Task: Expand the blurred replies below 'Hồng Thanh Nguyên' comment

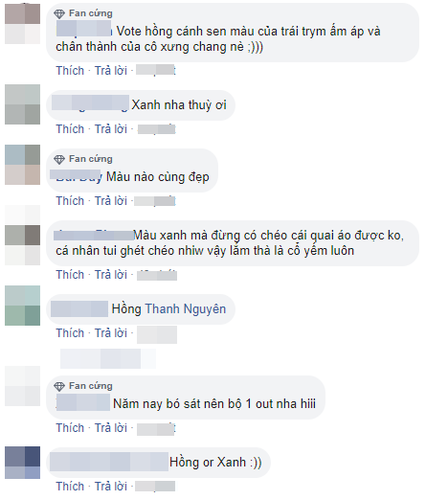Action: (108, 358)
